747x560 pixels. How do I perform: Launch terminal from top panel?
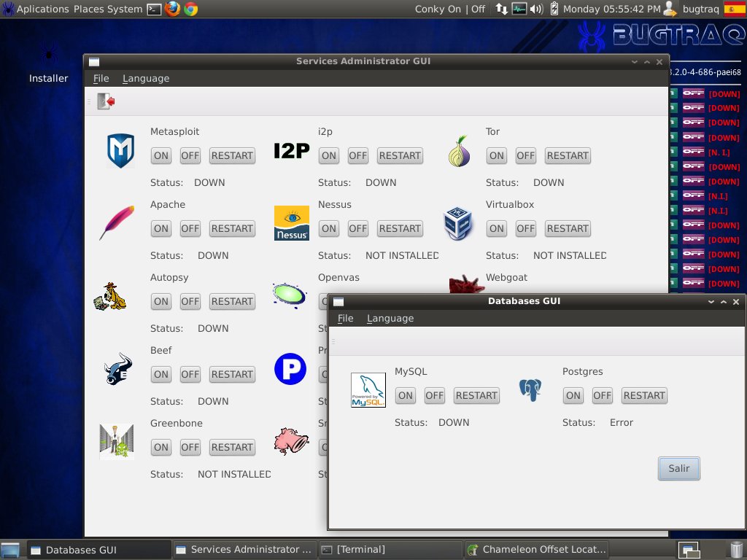(x=154, y=9)
